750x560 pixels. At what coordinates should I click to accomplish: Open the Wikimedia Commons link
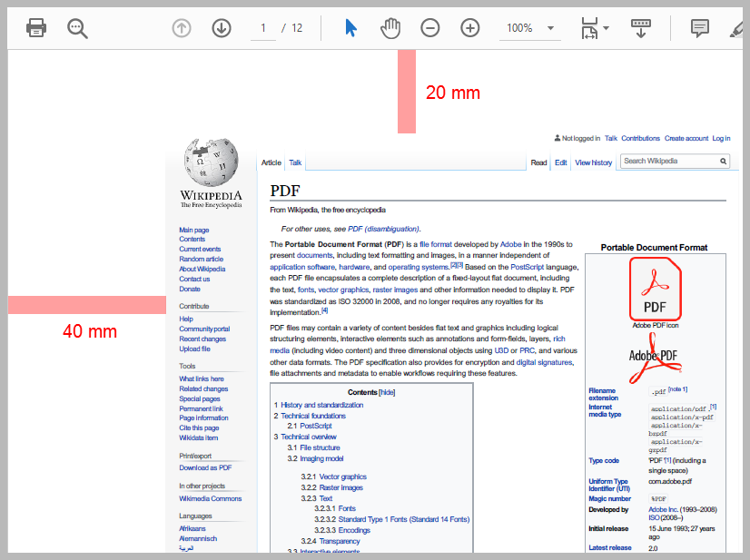210,498
